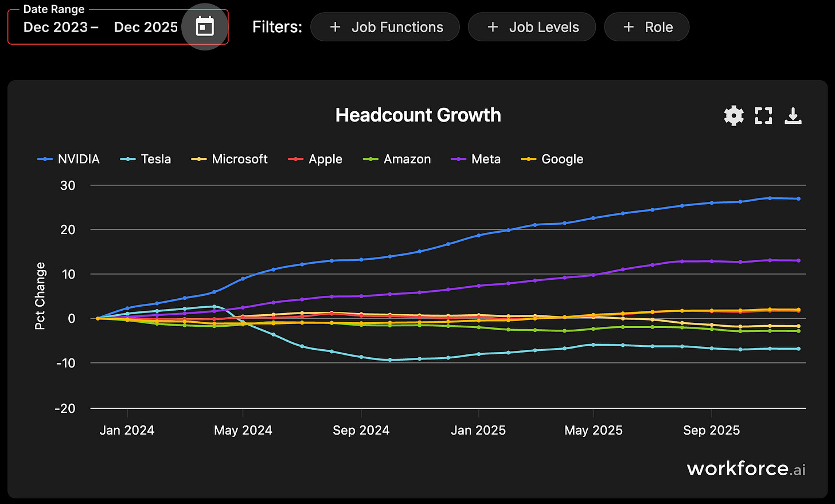Add a Job Levels filter
835x504 pixels.
(x=532, y=27)
